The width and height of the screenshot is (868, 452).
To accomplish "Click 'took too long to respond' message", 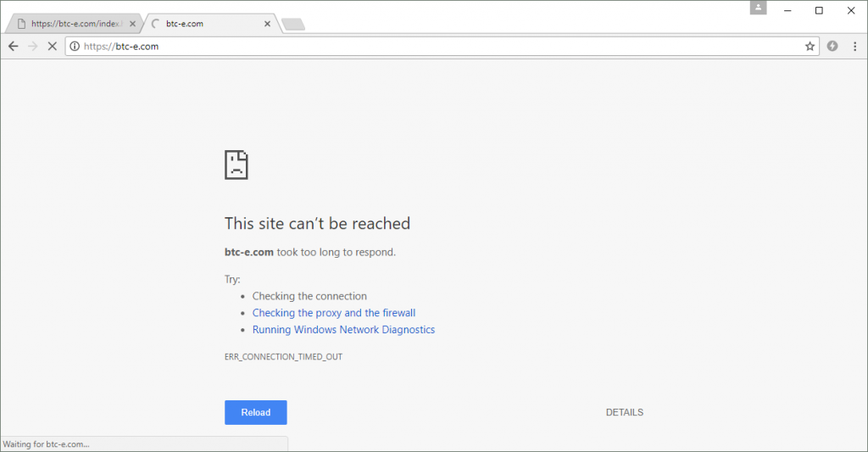I will [x=336, y=253].
